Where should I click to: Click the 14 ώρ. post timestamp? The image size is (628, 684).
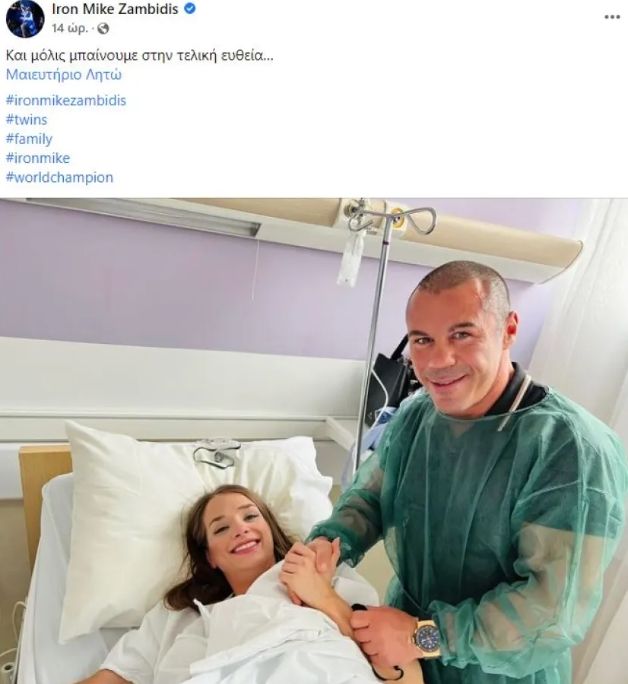coord(70,29)
